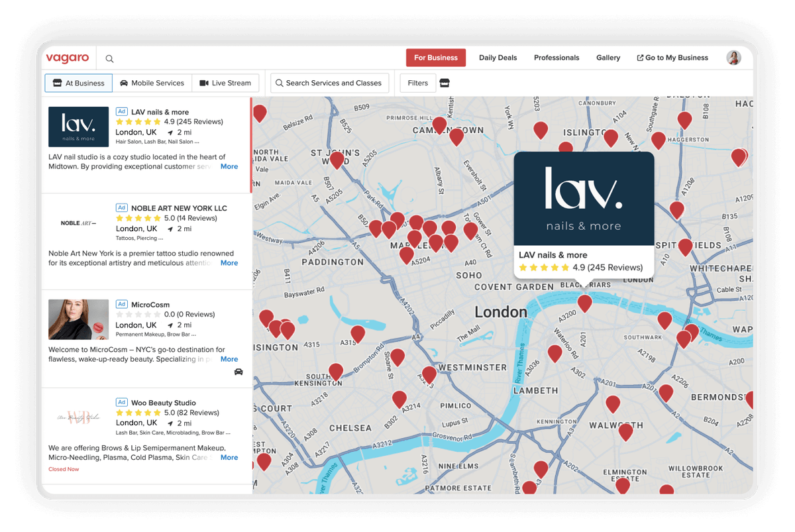Open the user profile avatar
The image size is (795, 532).
[733, 58]
